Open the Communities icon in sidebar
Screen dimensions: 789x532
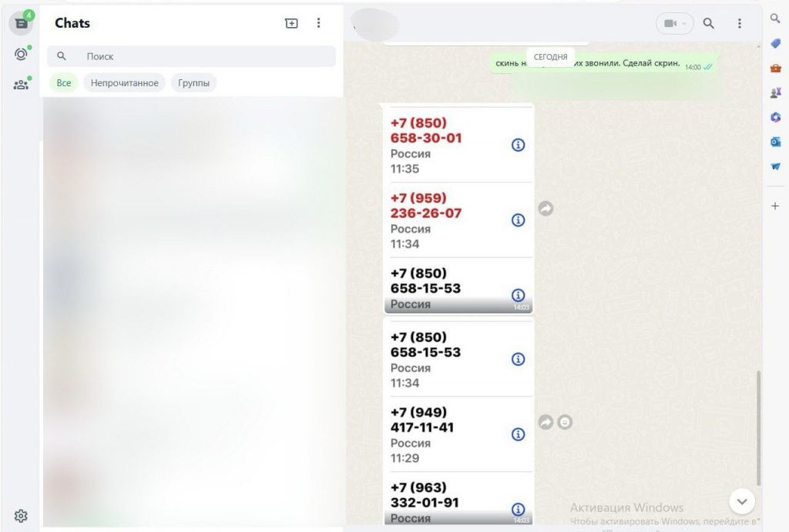[21, 85]
